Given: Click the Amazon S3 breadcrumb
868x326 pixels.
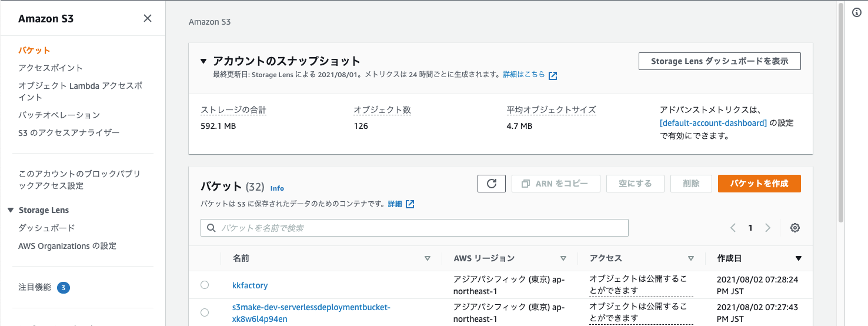Looking at the screenshot, I should coord(209,22).
